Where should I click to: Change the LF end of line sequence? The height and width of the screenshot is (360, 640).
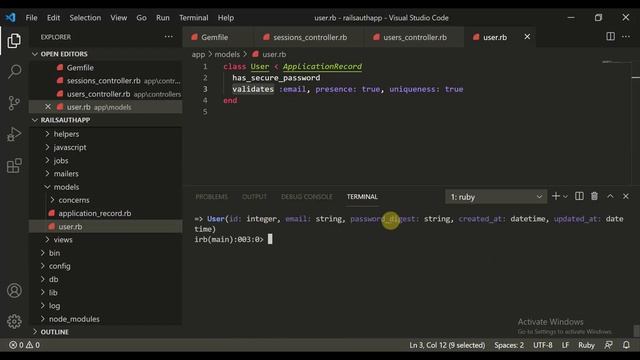click(x=565, y=345)
